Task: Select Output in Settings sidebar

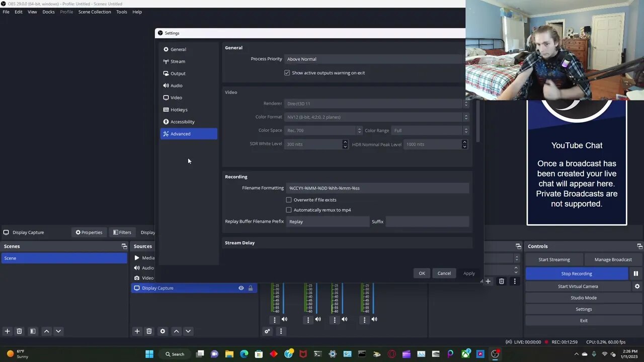Action: (x=189, y=73)
